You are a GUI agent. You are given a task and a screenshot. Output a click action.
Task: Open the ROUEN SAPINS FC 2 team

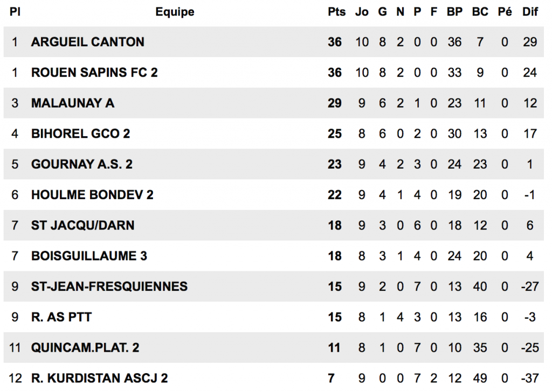[94, 72]
